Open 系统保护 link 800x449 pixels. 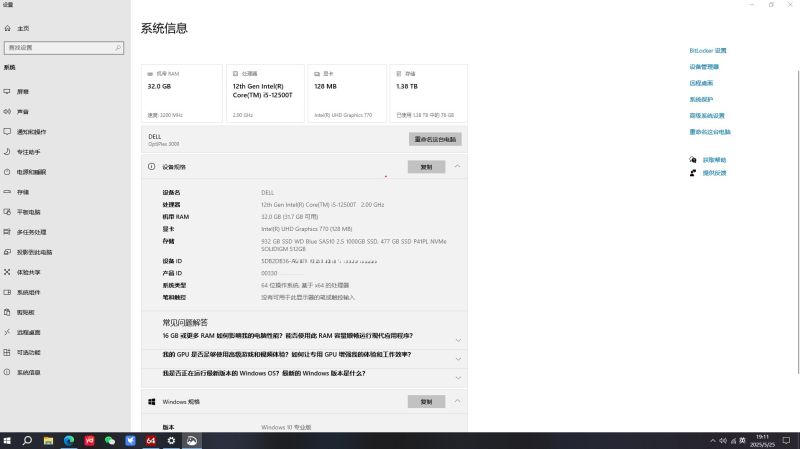(701, 99)
